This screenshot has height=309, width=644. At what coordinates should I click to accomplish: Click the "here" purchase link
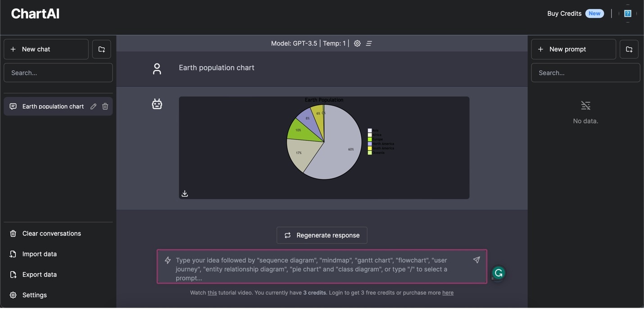[x=448, y=293]
